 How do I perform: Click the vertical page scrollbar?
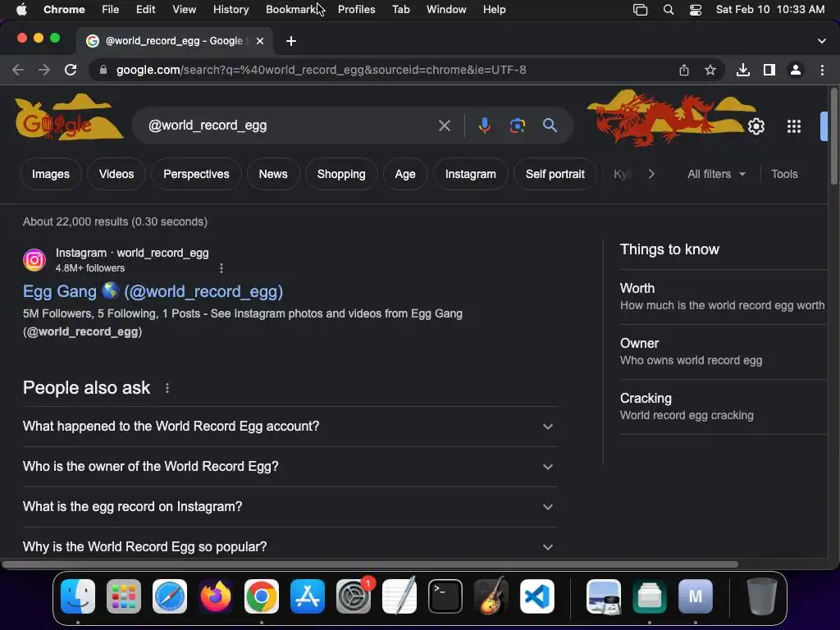(833, 137)
